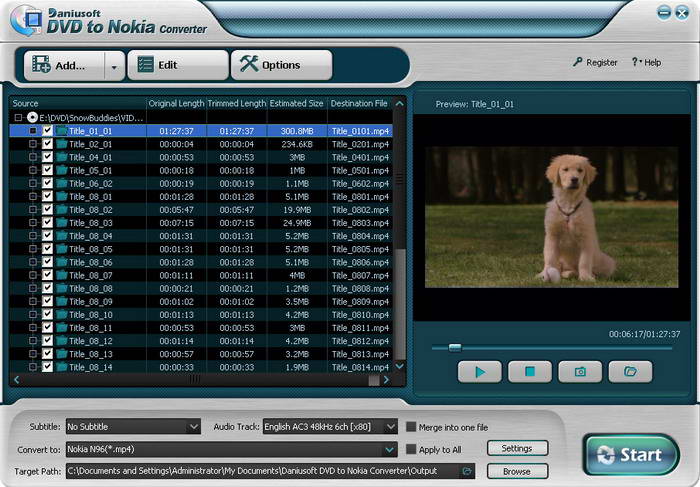Open the Add button dropdown arrow
Viewport: 700px width, 487px height.
pos(114,67)
